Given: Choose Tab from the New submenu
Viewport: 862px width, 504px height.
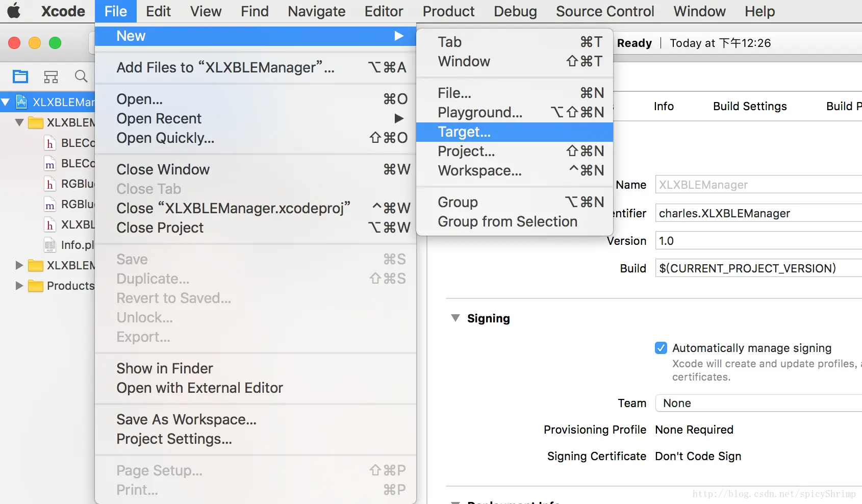Looking at the screenshot, I should pyautogui.click(x=515, y=42).
